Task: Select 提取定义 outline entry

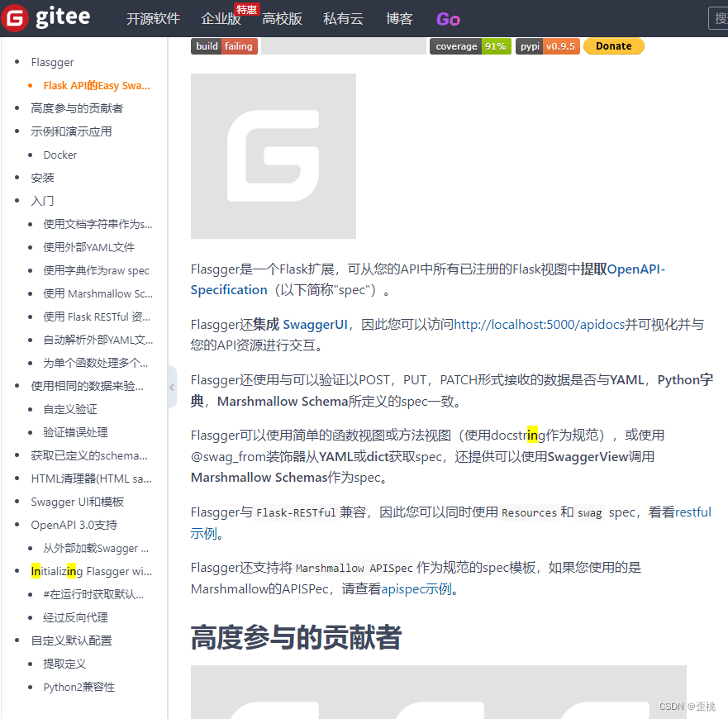Action: (65, 664)
